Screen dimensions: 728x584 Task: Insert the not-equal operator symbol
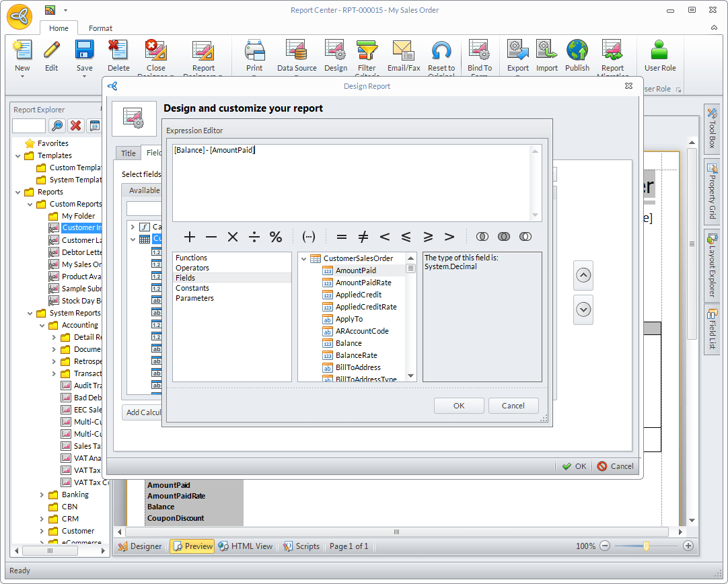tap(363, 237)
